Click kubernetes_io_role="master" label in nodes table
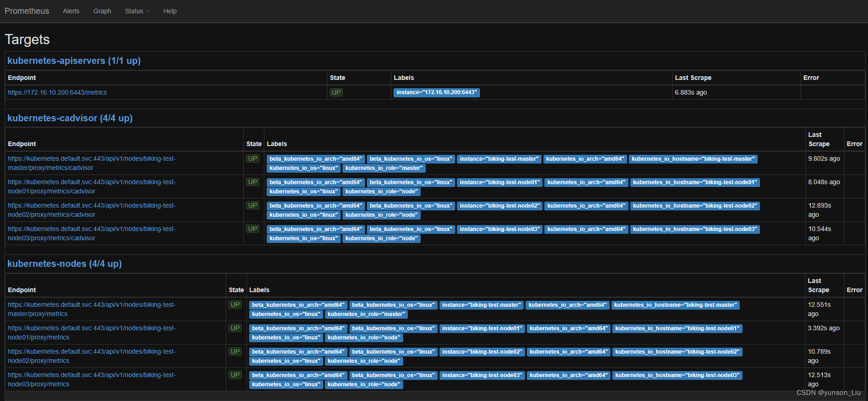Image resolution: width=868 pixels, height=401 pixels. 366,314
